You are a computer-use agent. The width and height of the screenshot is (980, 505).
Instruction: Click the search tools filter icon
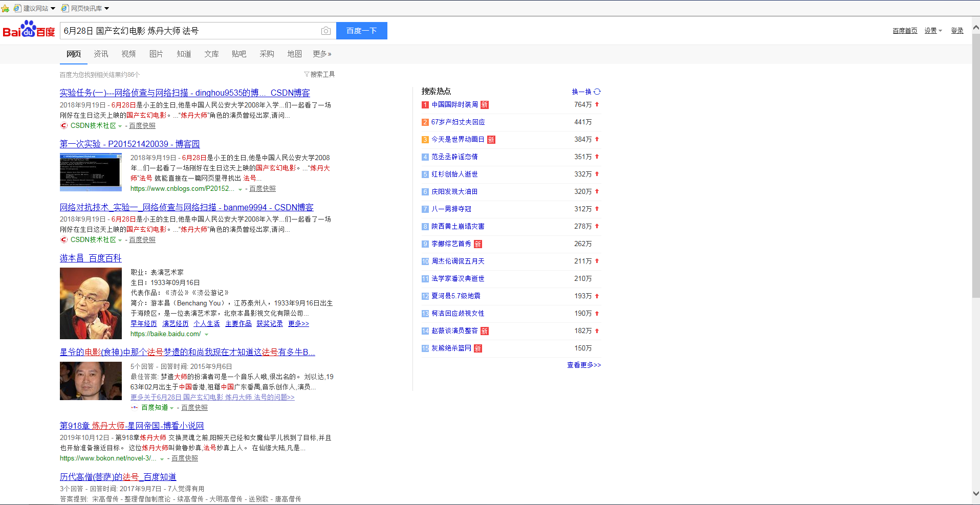pos(307,74)
